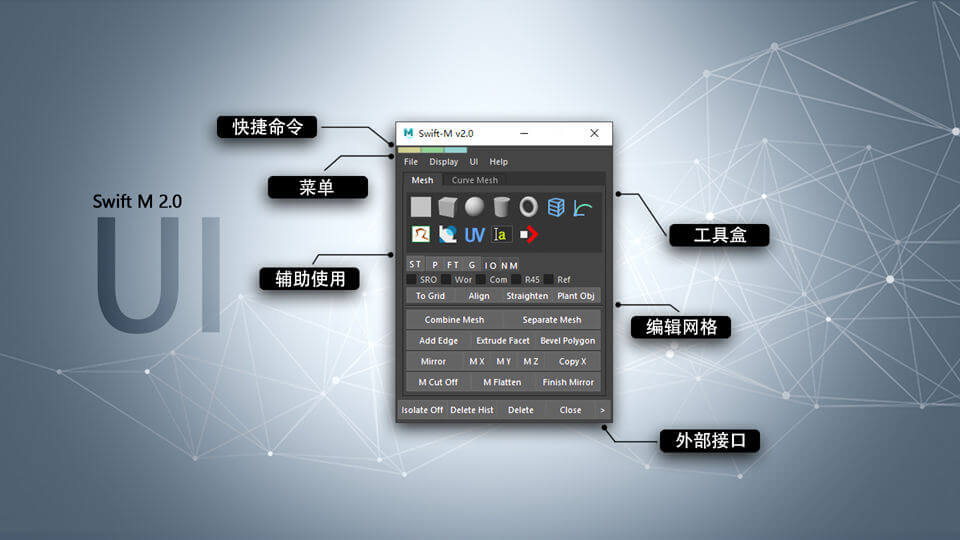The height and width of the screenshot is (540, 960).
Task: Open the Help menu
Action: (x=498, y=162)
